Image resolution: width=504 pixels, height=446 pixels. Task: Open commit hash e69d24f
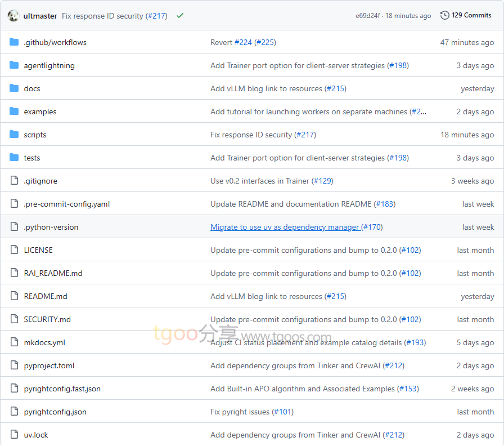(x=367, y=16)
